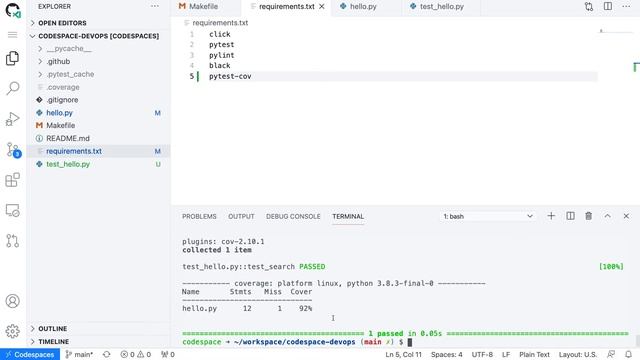Open the hamburger application menu
Viewport: 640px width, 360px height.
click(13, 35)
